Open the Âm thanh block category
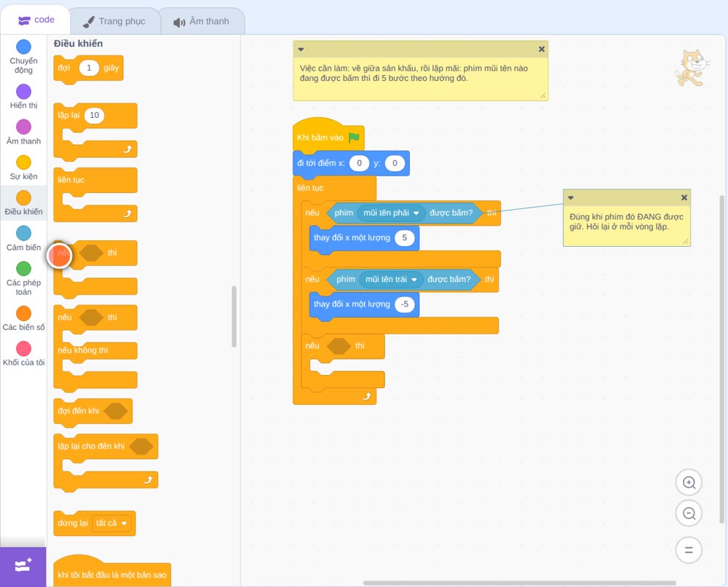The width and height of the screenshot is (728, 587). [x=24, y=132]
